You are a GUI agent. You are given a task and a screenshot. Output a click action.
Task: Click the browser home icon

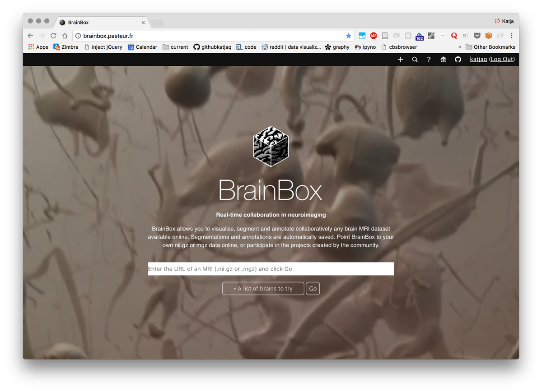pyautogui.click(x=65, y=36)
